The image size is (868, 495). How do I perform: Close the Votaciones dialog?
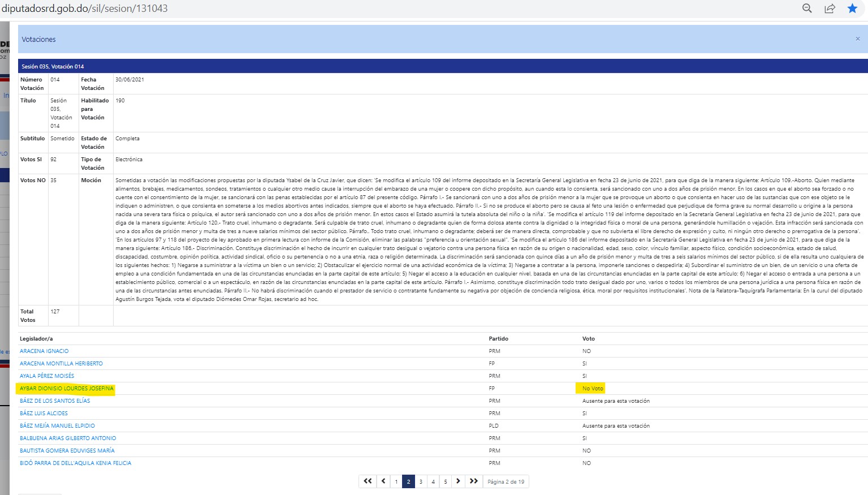(x=857, y=39)
